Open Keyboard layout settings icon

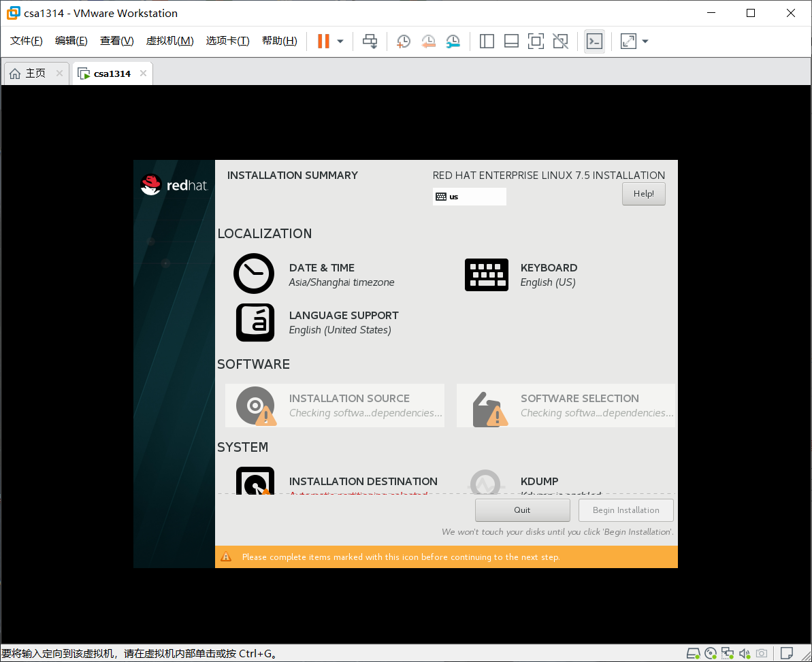pos(486,275)
